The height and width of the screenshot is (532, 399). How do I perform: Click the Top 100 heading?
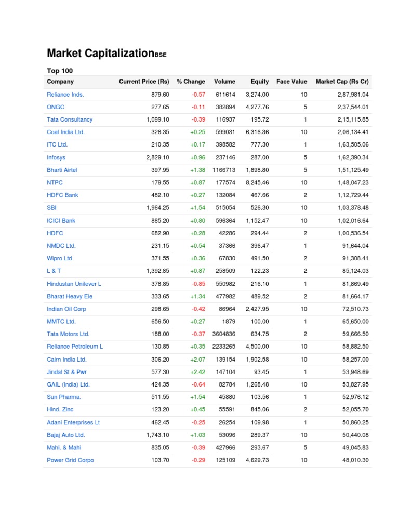(x=60, y=71)
